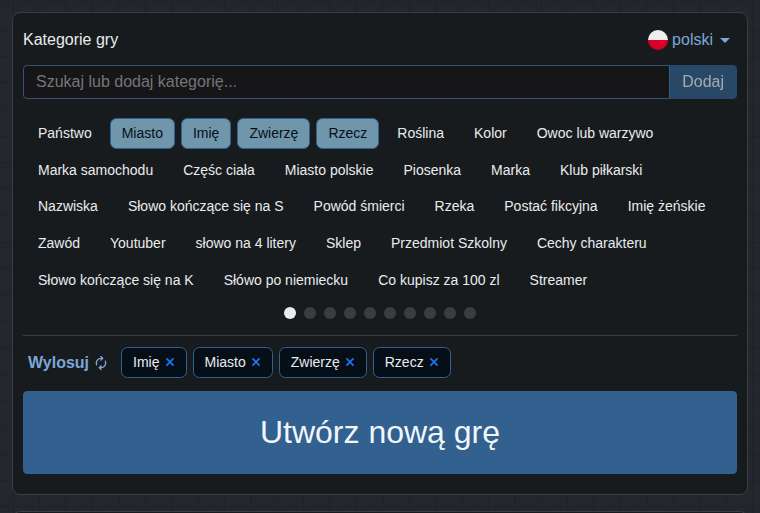Deselect the highlighted Miasto category
The height and width of the screenshot is (513, 760).
click(x=142, y=133)
